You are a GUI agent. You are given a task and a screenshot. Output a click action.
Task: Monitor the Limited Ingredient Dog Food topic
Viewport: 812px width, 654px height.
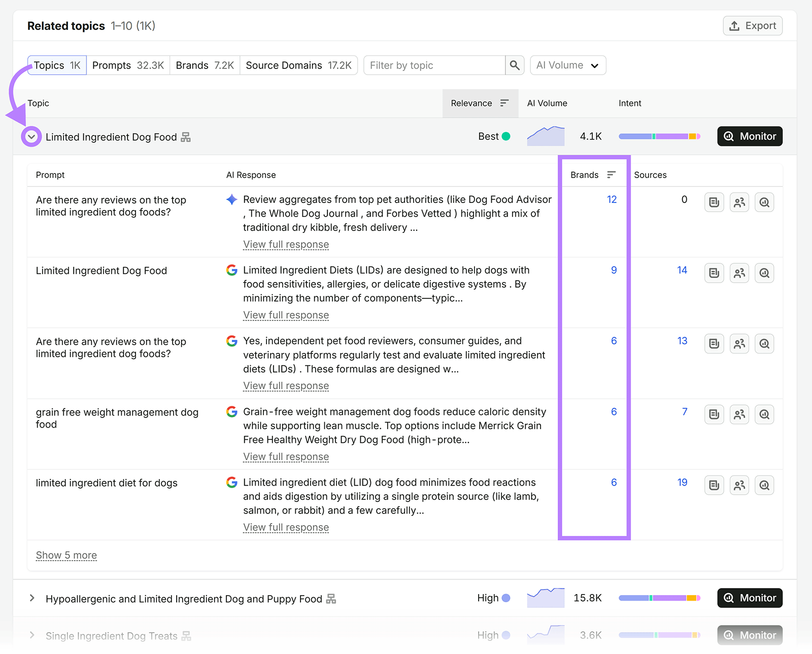pyautogui.click(x=750, y=136)
